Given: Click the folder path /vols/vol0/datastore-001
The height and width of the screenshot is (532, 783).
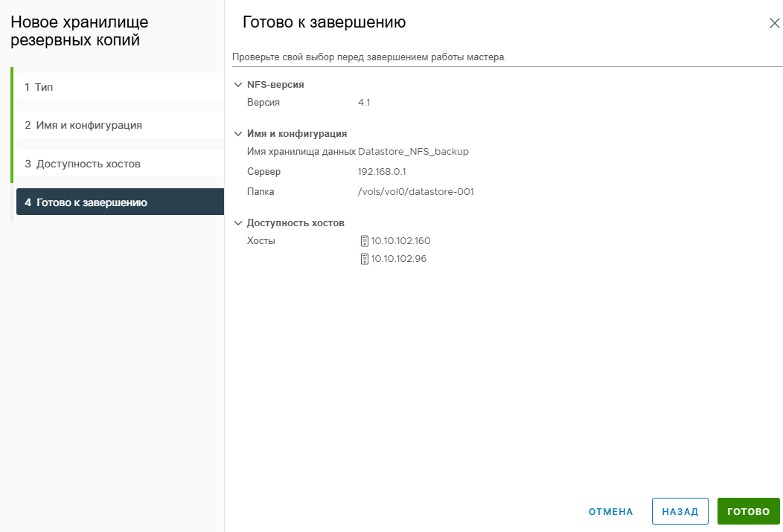Looking at the screenshot, I should click(x=416, y=192).
